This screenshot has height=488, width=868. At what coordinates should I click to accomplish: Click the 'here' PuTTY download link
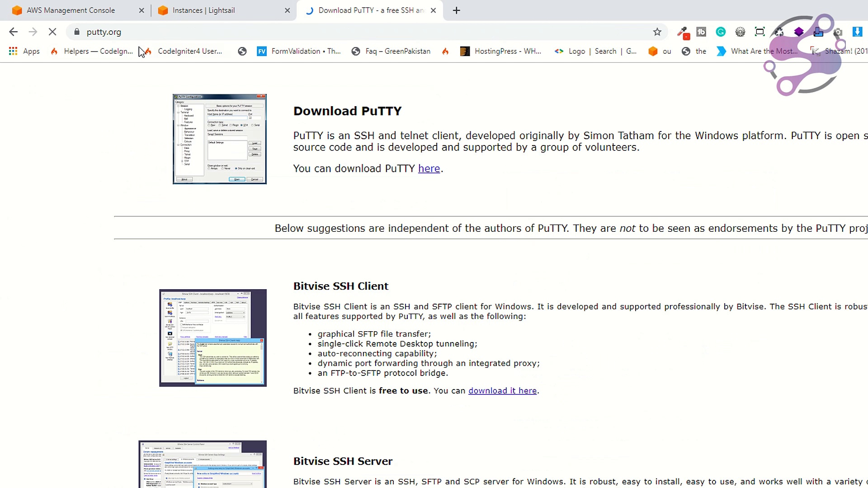[x=429, y=169]
